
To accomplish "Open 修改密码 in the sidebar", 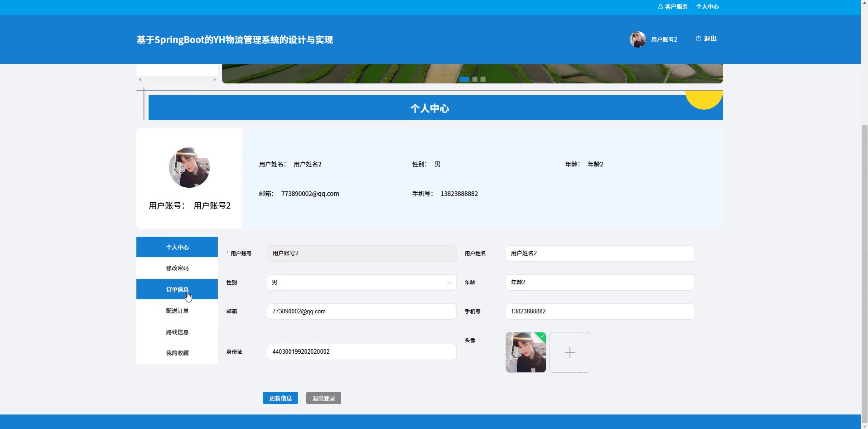I will tap(177, 268).
